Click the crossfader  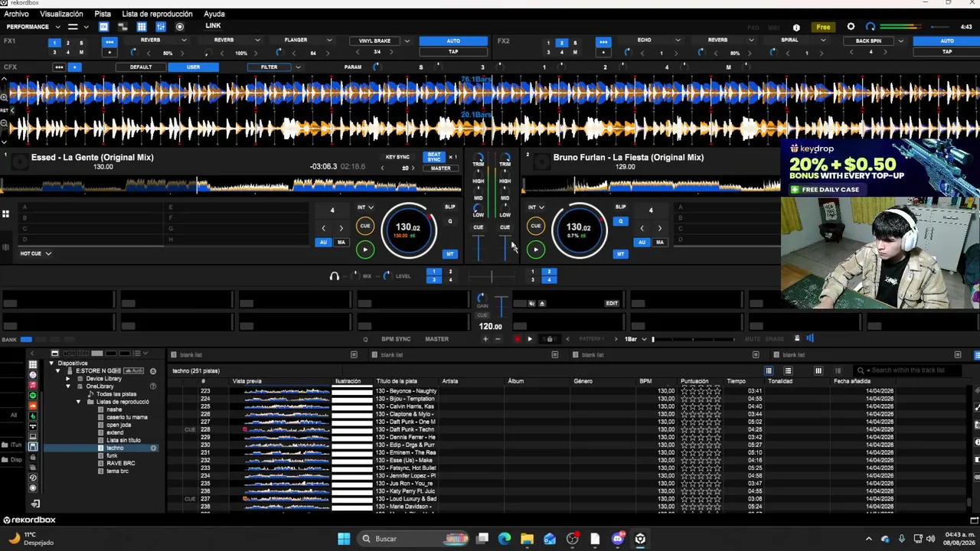click(x=491, y=276)
